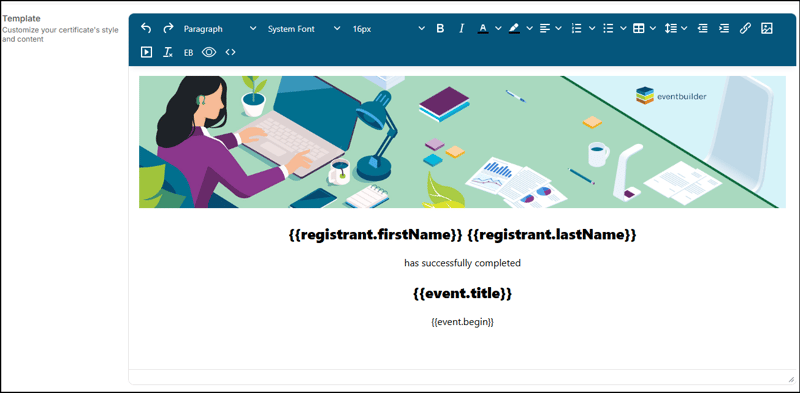
Task: Open the source code view
Action: click(230, 52)
